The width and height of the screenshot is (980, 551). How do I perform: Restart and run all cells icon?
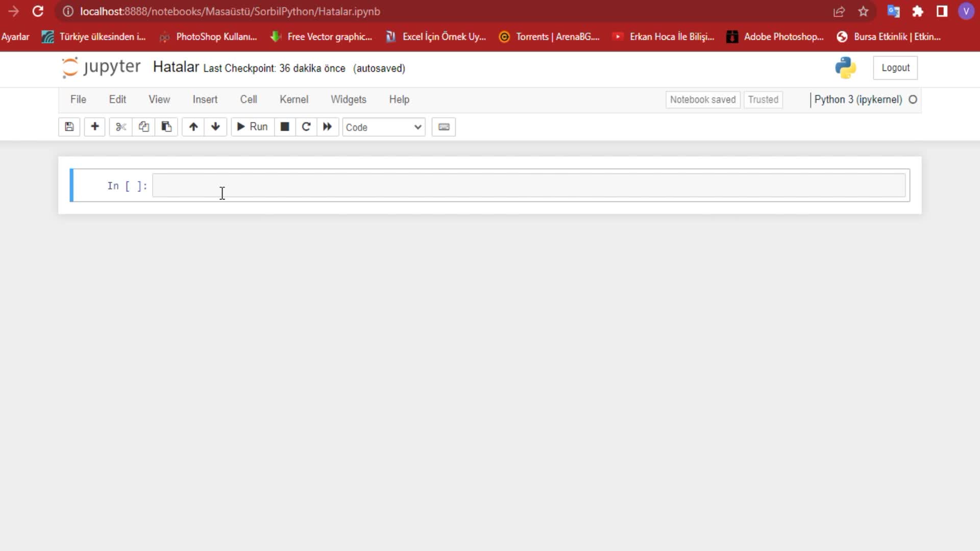(x=327, y=127)
